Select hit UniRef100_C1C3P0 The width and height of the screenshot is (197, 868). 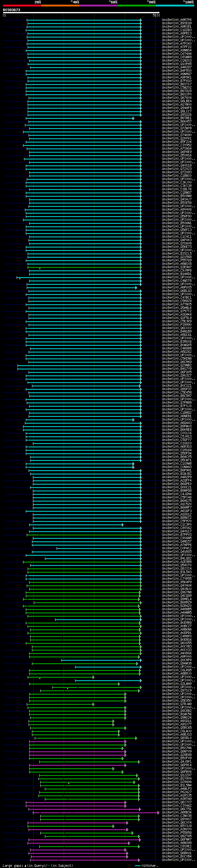tap(177, 525)
